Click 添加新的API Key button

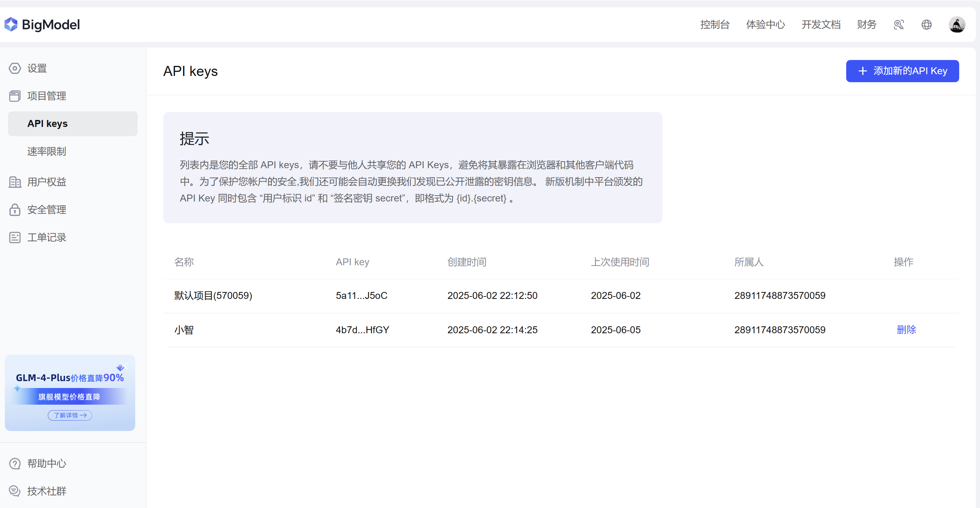tap(902, 71)
